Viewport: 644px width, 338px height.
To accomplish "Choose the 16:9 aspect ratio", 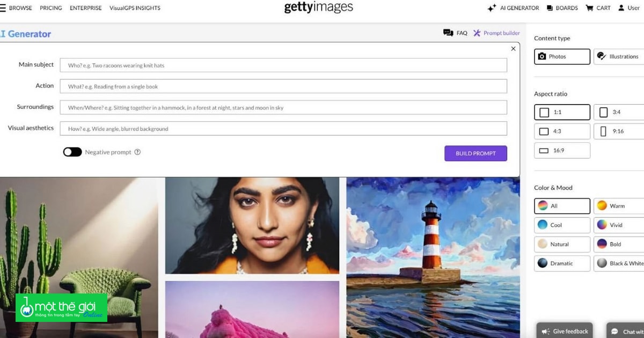I will pyautogui.click(x=562, y=151).
